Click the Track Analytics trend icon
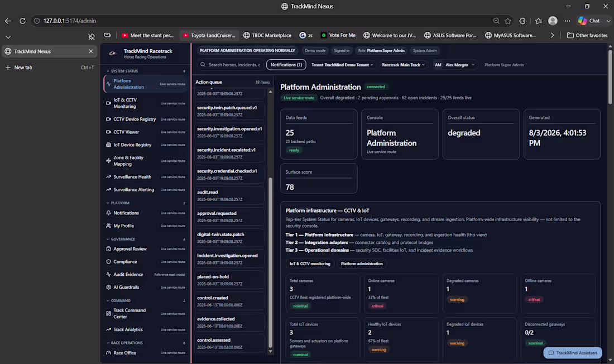 (x=108, y=329)
